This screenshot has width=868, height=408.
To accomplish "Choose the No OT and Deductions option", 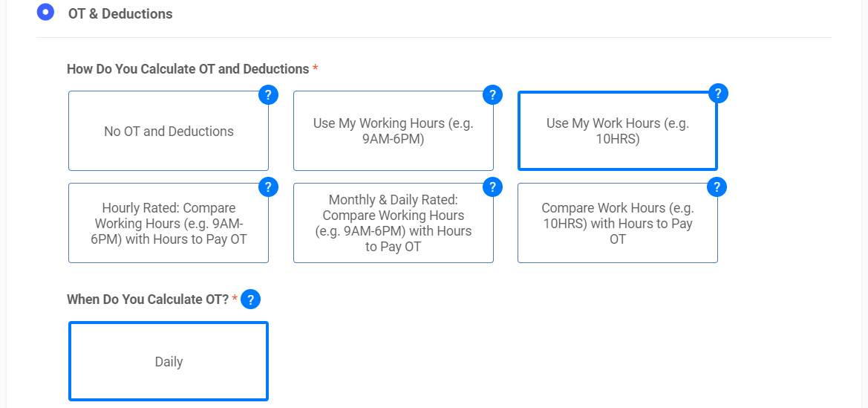I will 169,132.
